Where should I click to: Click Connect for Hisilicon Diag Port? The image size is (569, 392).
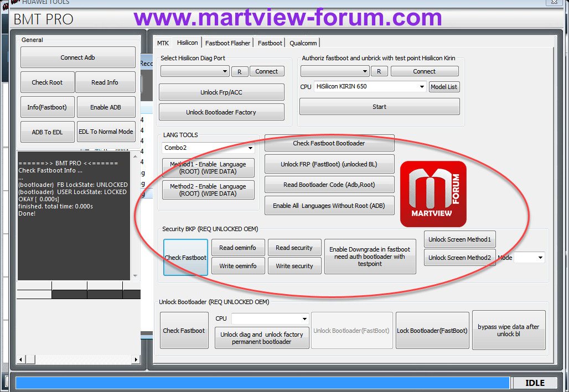(267, 71)
